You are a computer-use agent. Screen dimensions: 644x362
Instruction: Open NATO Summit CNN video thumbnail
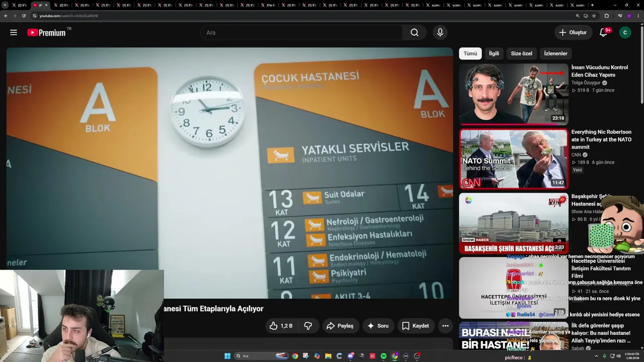pos(514,159)
